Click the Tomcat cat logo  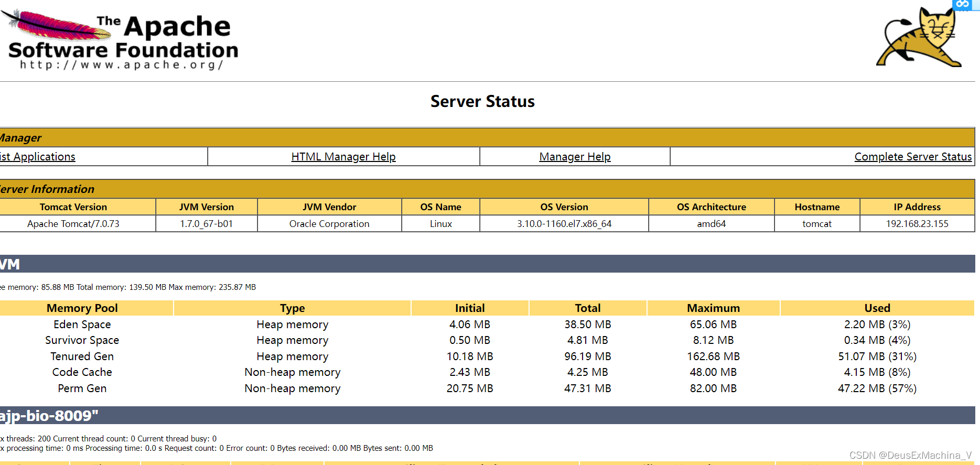click(919, 37)
